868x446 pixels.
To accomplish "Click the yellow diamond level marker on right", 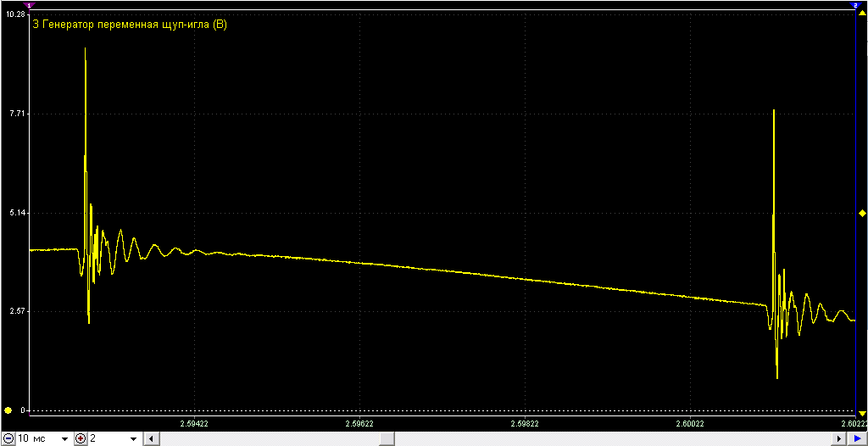I will click(862, 214).
